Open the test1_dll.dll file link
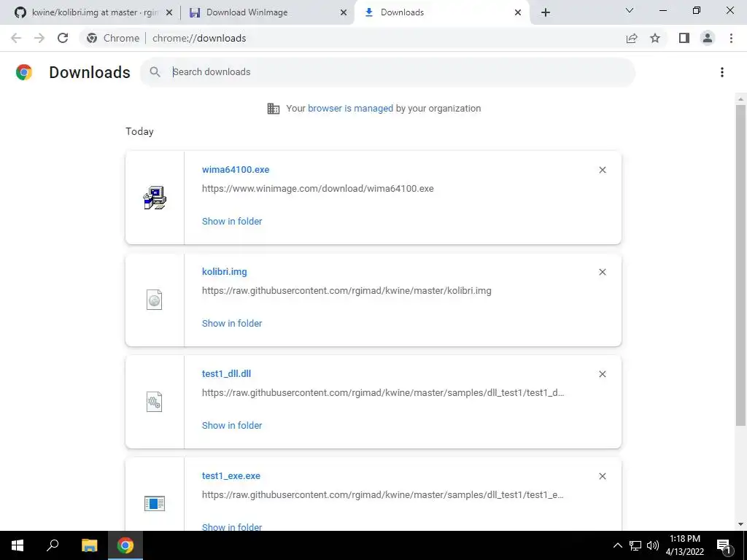Screen dimensions: 747x560 [226, 374]
